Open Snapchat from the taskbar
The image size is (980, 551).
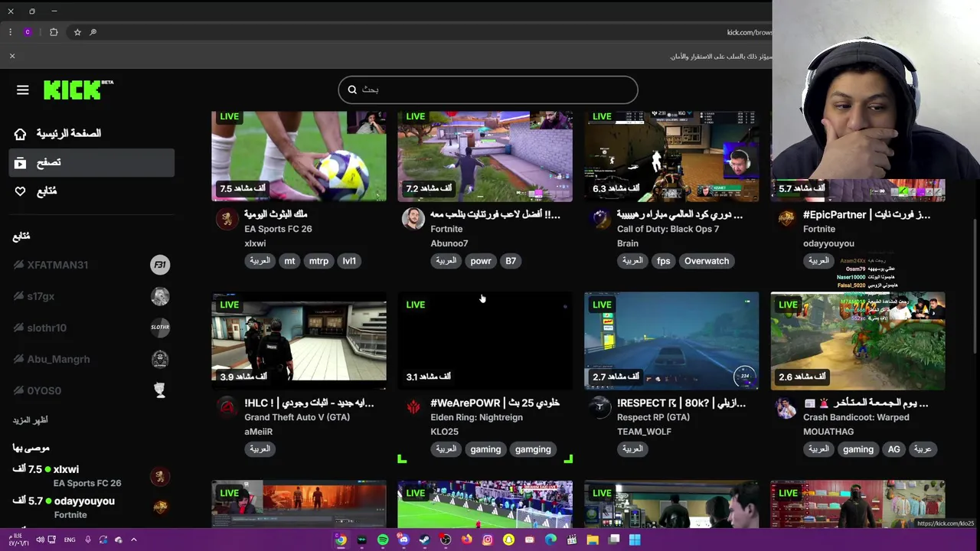coord(508,540)
